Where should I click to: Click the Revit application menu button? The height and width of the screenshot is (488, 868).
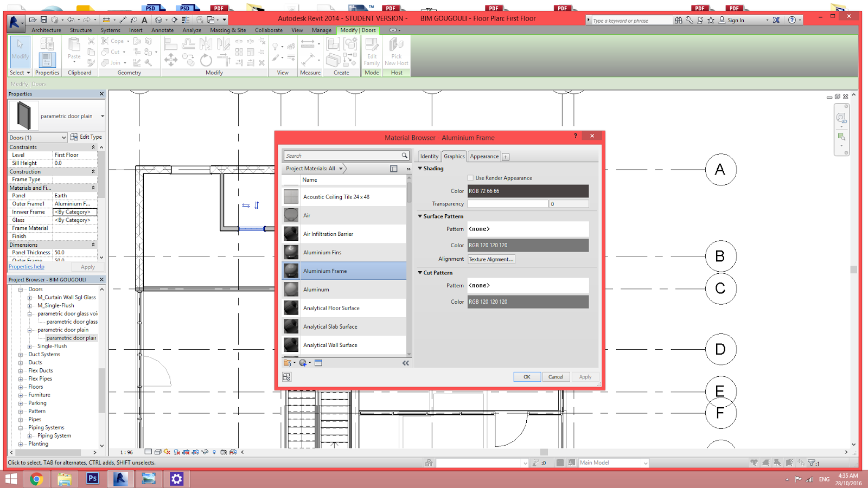tap(16, 22)
